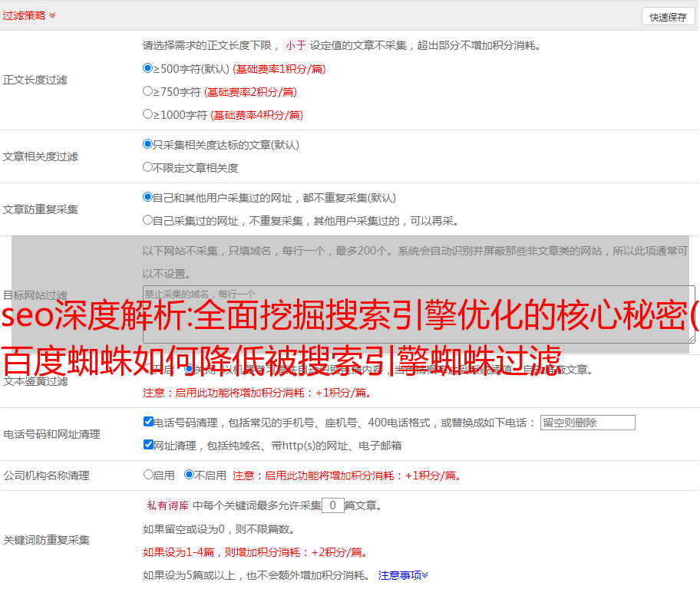Select the ≥750字符 radio option
The height and width of the screenshot is (589, 700).
click(x=147, y=91)
